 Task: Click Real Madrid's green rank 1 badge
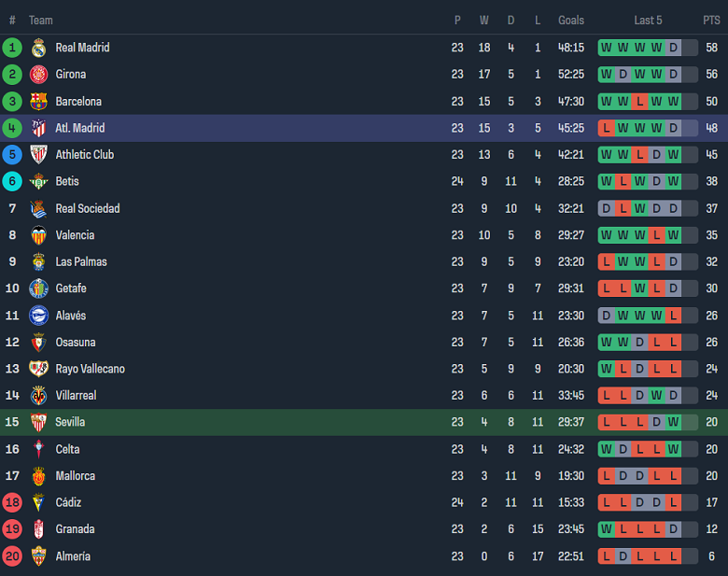(12, 48)
